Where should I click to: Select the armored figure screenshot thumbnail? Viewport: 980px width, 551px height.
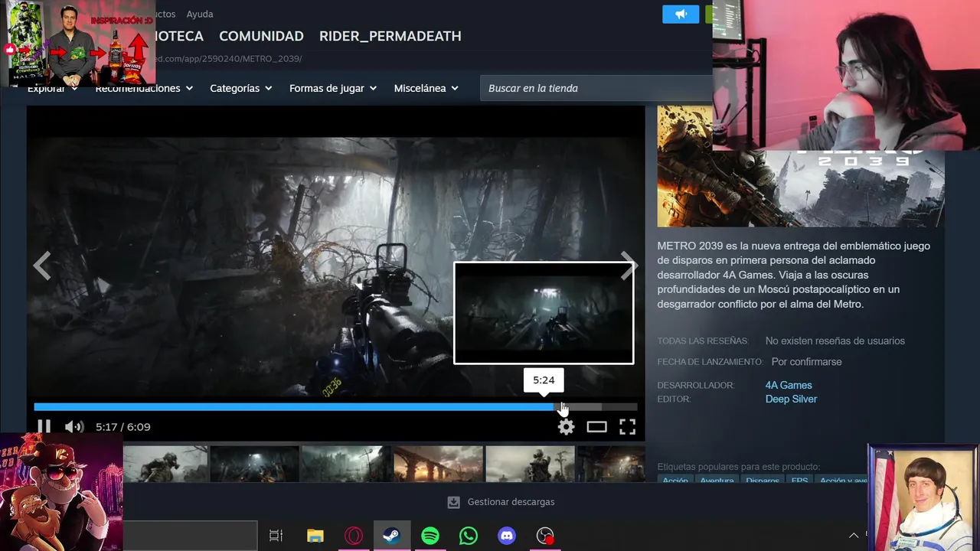530,465
